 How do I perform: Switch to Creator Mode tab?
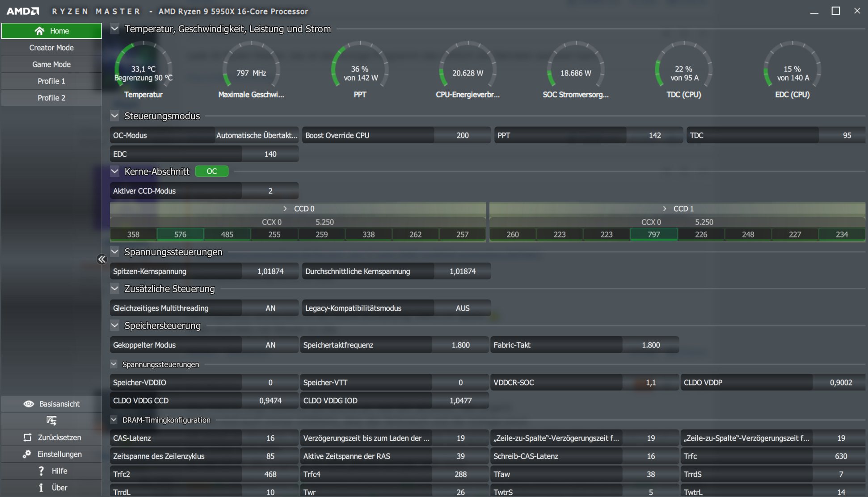point(51,48)
